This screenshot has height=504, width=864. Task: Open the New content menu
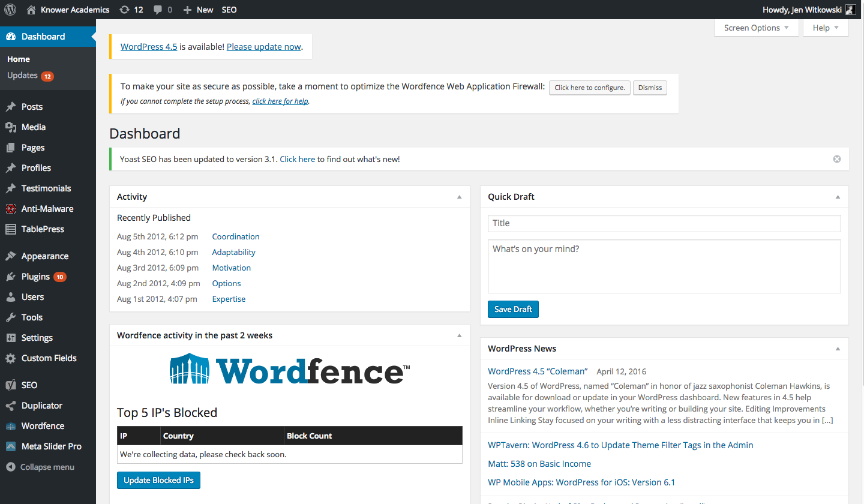(198, 10)
